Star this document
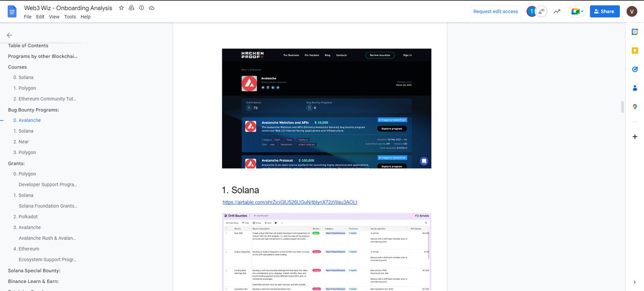 coord(121,8)
